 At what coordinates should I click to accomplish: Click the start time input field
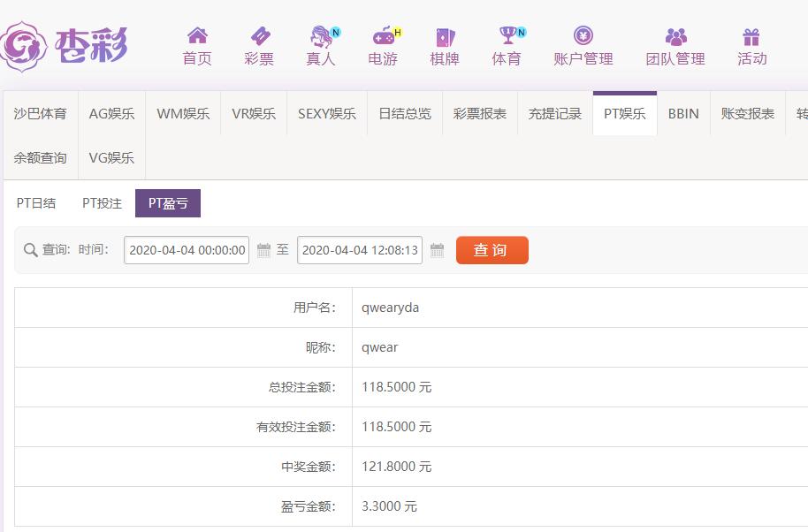point(187,250)
